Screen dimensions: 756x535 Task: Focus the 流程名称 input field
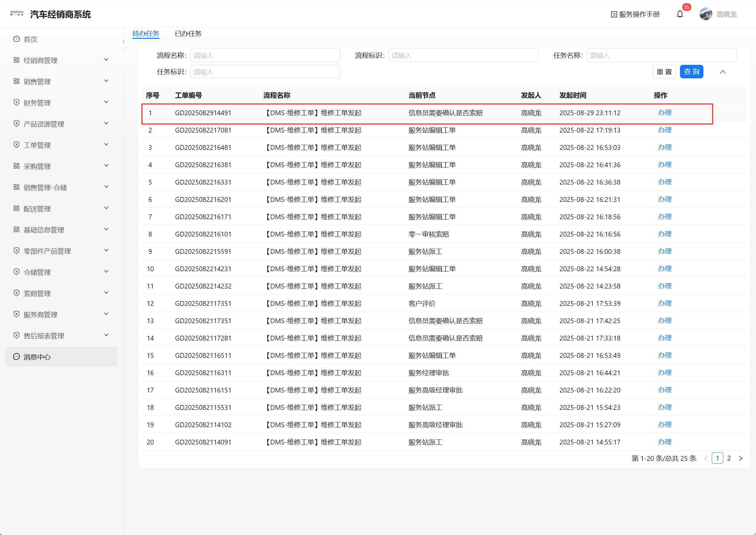tap(265, 55)
